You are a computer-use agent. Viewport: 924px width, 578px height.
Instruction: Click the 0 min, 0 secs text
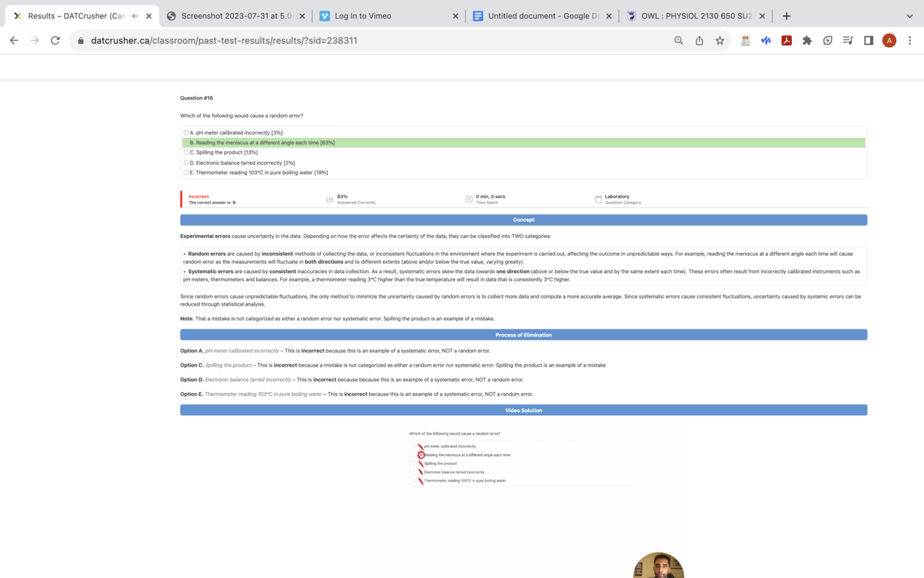tap(490, 197)
